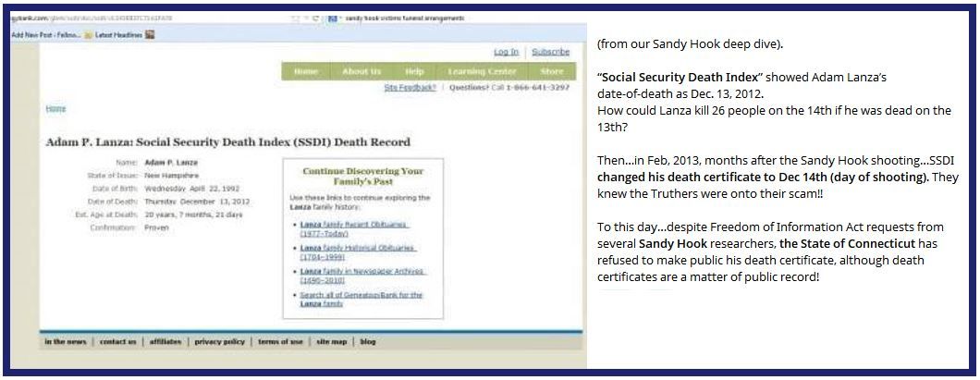Click the Log In link
This screenshot has height=380, width=980.
coord(507,52)
